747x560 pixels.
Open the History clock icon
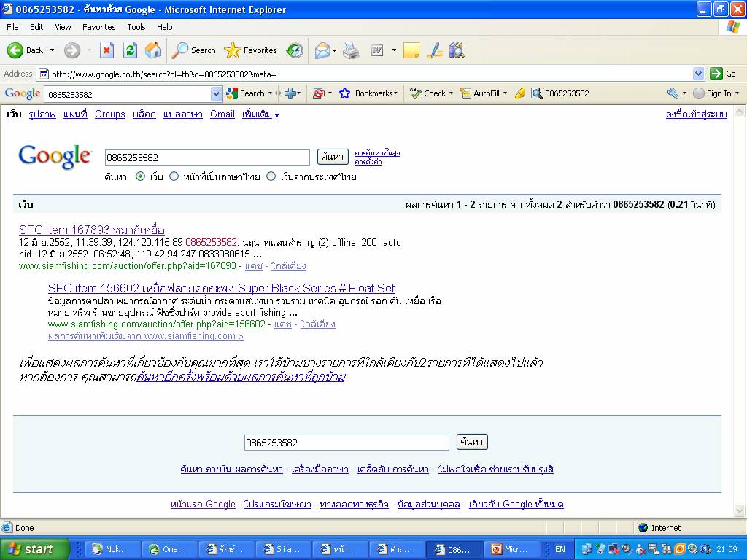tap(295, 50)
